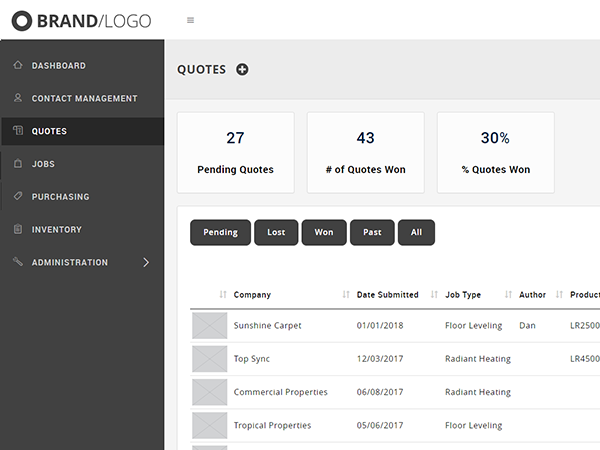
Task: Show All quotes
Action: (x=416, y=232)
